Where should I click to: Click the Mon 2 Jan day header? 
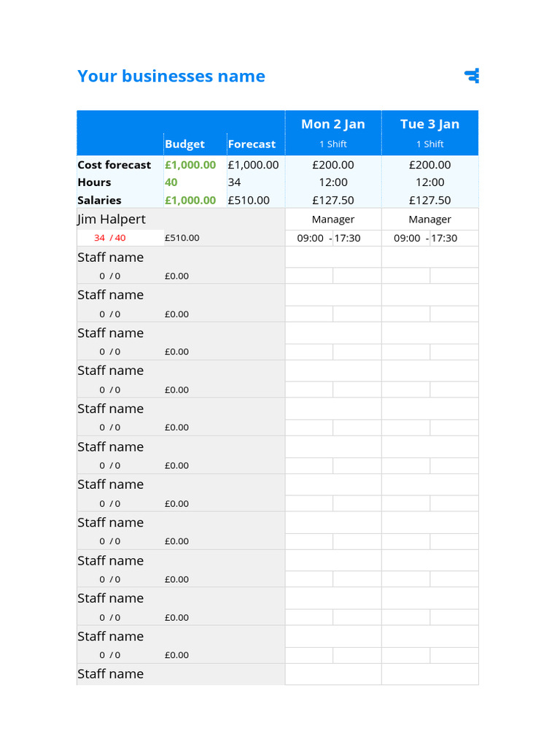[x=333, y=124]
